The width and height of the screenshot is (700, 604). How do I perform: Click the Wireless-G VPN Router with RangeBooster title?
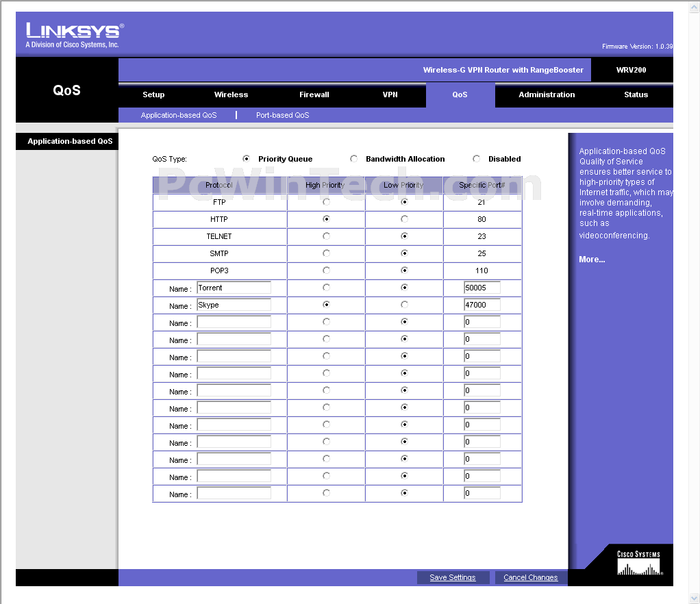coord(503,70)
